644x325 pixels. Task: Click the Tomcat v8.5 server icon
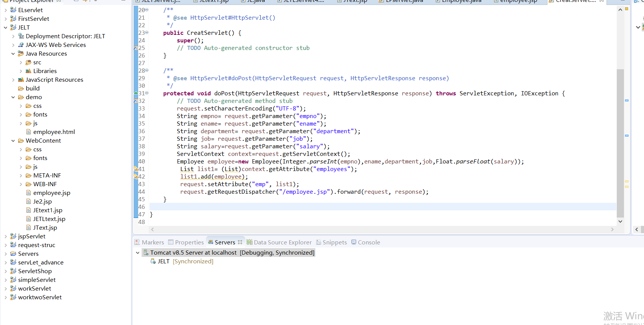[x=146, y=252]
